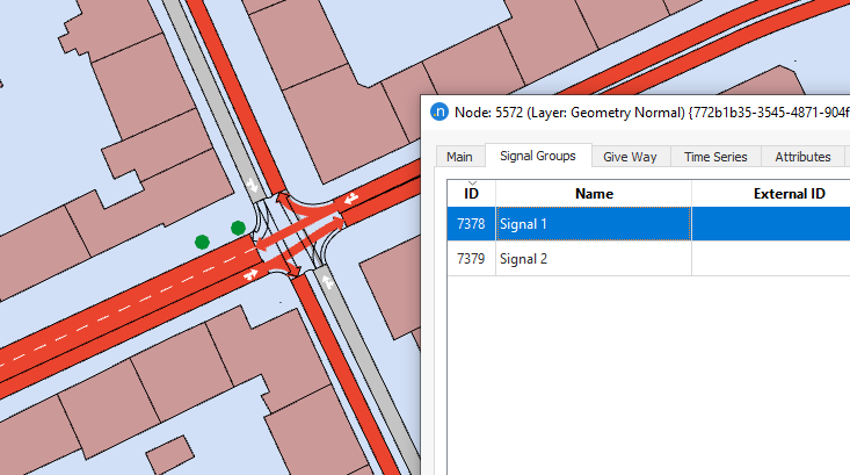Click the External ID column header
This screenshot has height=476, width=850.
(x=771, y=194)
